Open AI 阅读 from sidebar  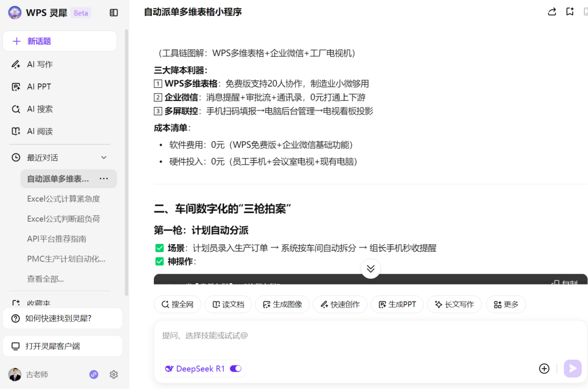(x=40, y=131)
